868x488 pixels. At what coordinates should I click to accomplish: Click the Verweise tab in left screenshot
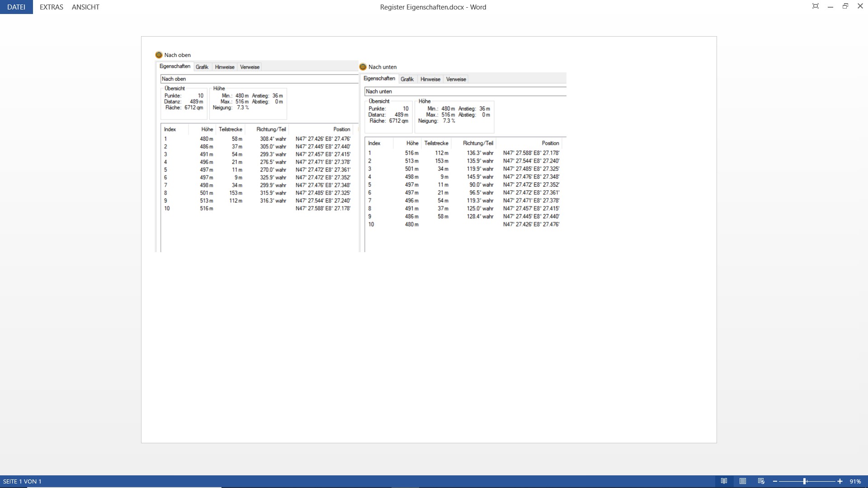[x=250, y=67]
